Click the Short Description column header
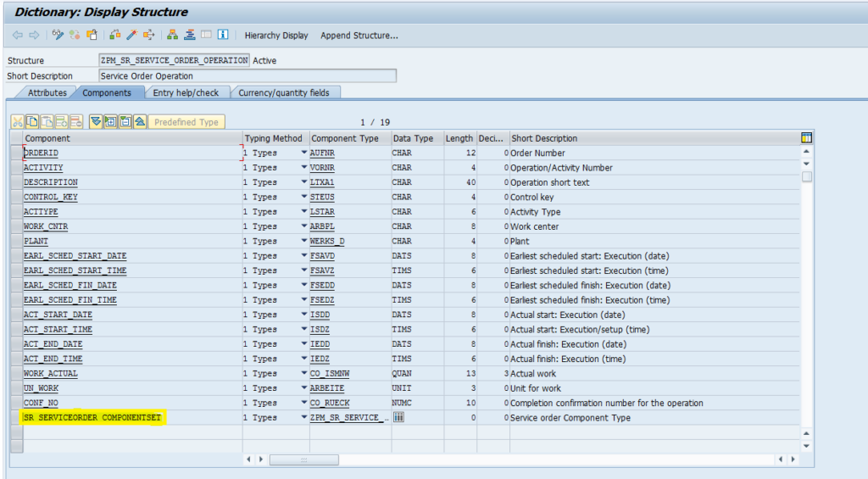Image resolution: width=868 pixels, height=479 pixels. point(654,138)
